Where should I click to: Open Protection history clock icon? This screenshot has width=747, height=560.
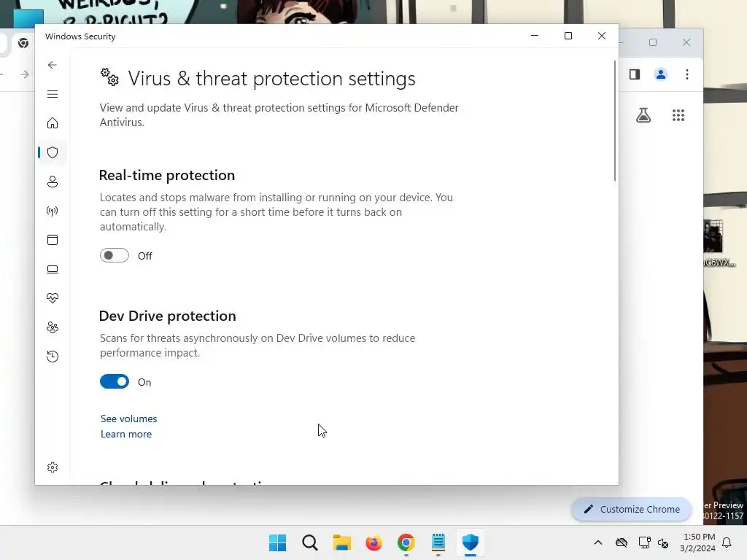(x=53, y=357)
